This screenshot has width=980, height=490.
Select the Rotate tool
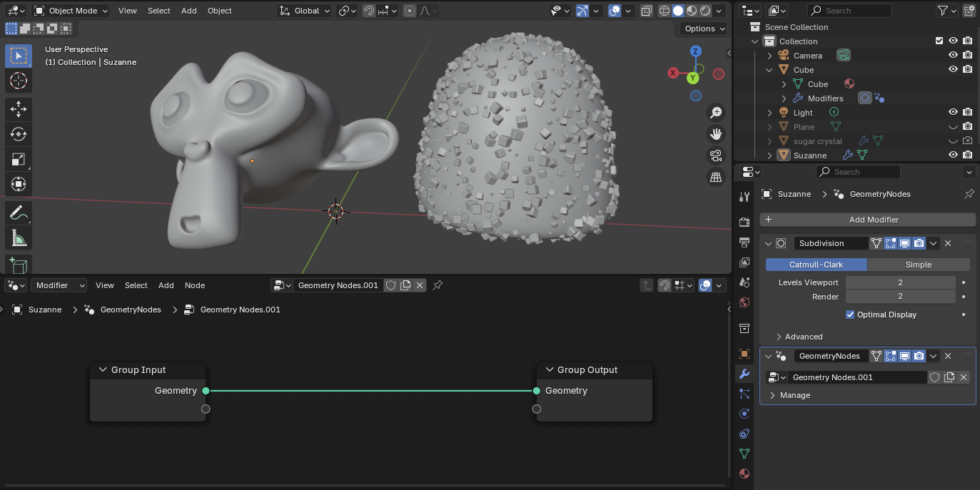coord(19,134)
